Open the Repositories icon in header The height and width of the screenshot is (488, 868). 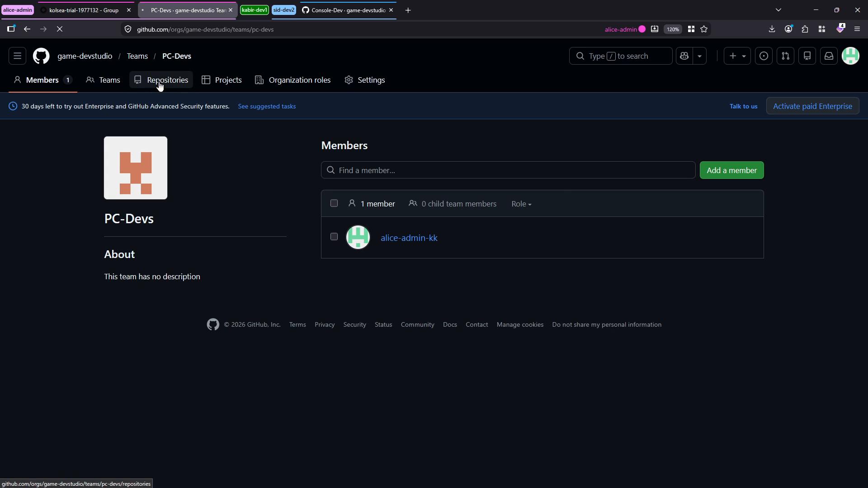[x=807, y=56]
